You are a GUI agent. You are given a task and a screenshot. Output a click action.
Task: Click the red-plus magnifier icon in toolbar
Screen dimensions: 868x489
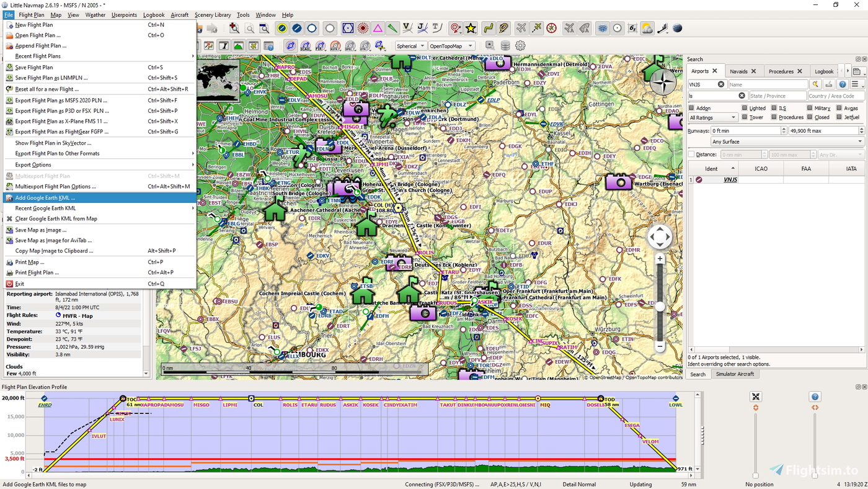pyautogui.click(x=234, y=28)
